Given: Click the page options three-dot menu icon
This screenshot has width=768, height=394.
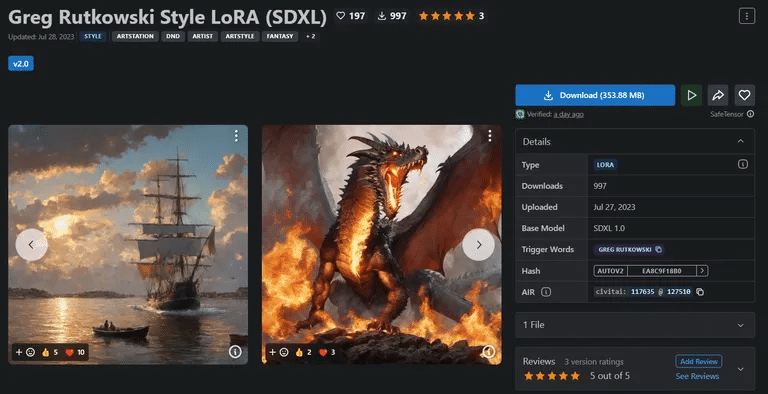Looking at the screenshot, I should pos(746,16).
